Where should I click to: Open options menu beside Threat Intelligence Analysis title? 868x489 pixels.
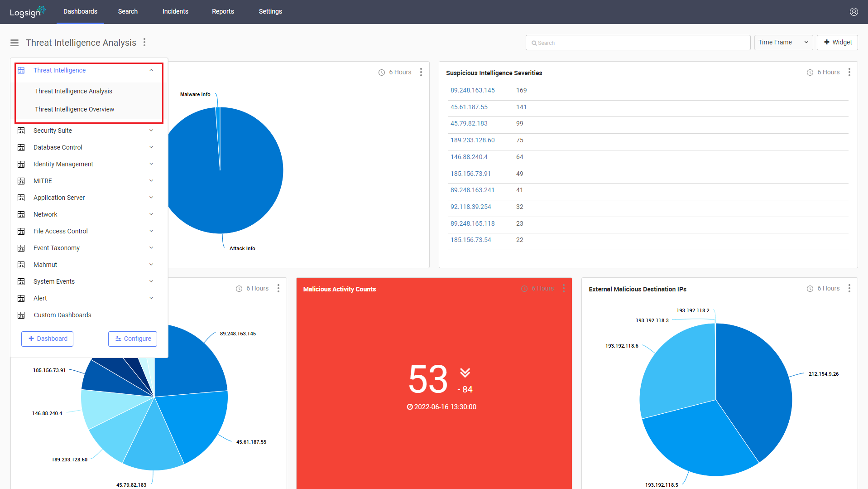[x=144, y=42]
